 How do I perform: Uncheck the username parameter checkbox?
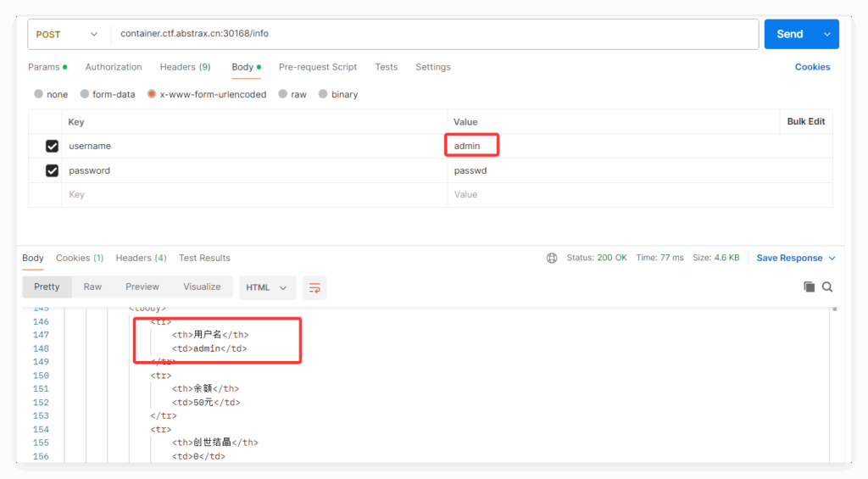pyautogui.click(x=52, y=146)
